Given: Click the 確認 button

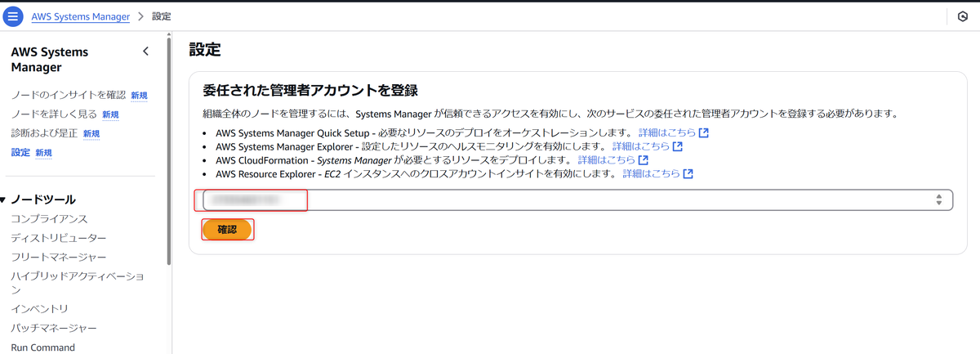Looking at the screenshot, I should (227, 230).
